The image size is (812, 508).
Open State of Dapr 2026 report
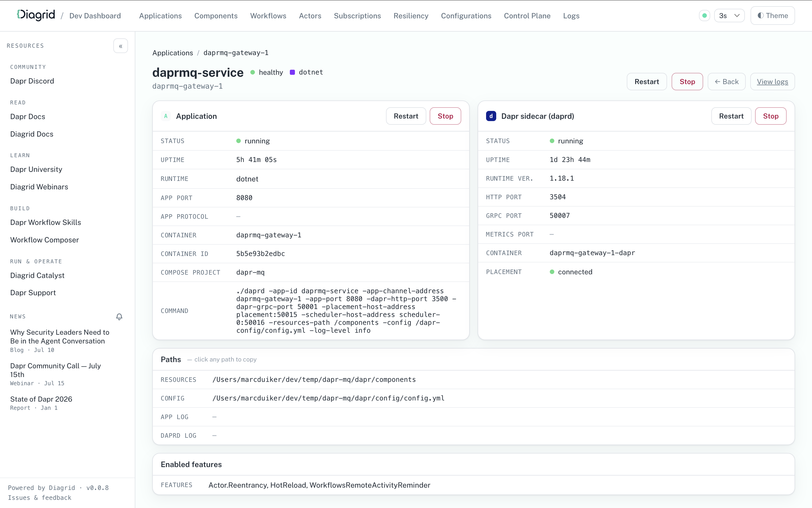[x=41, y=399]
